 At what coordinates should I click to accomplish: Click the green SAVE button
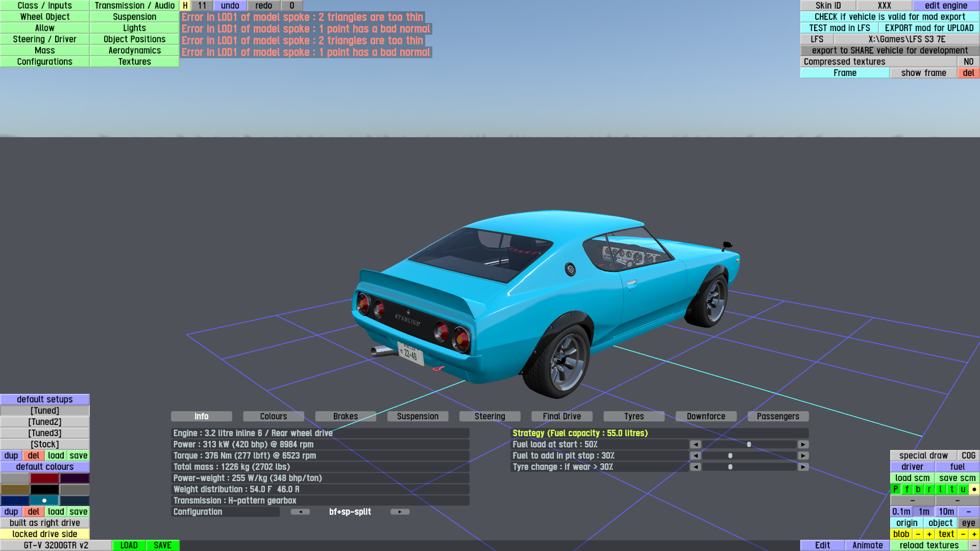[x=162, y=545]
